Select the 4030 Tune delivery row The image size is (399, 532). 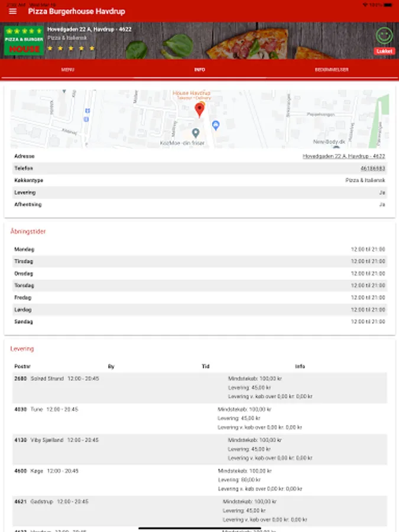(x=200, y=419)
